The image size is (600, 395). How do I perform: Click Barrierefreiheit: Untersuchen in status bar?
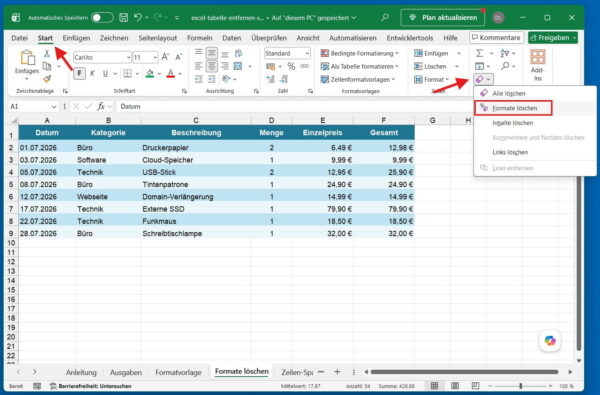91,386
